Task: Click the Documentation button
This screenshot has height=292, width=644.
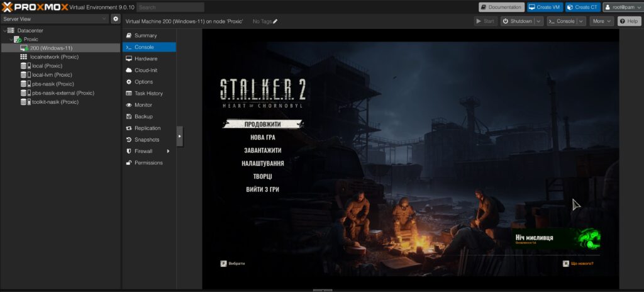Action: (501, 7)
